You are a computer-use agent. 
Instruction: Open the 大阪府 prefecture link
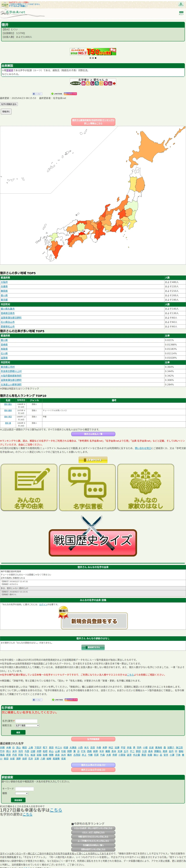(x=4, y=282)
